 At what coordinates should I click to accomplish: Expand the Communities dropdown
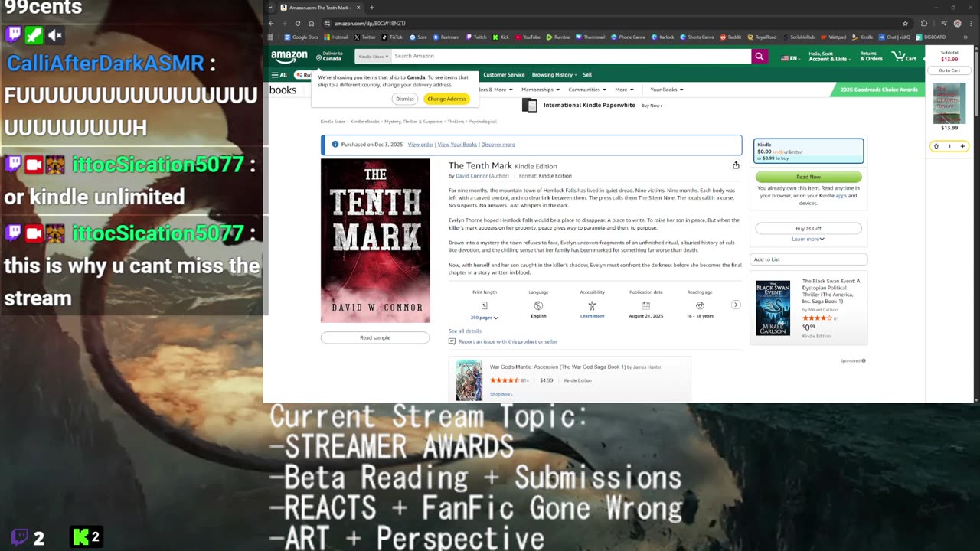coord(586,90)
